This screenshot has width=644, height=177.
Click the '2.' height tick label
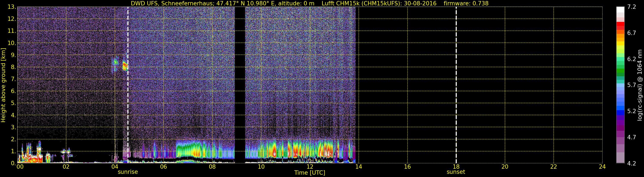(x=13, y=139)
